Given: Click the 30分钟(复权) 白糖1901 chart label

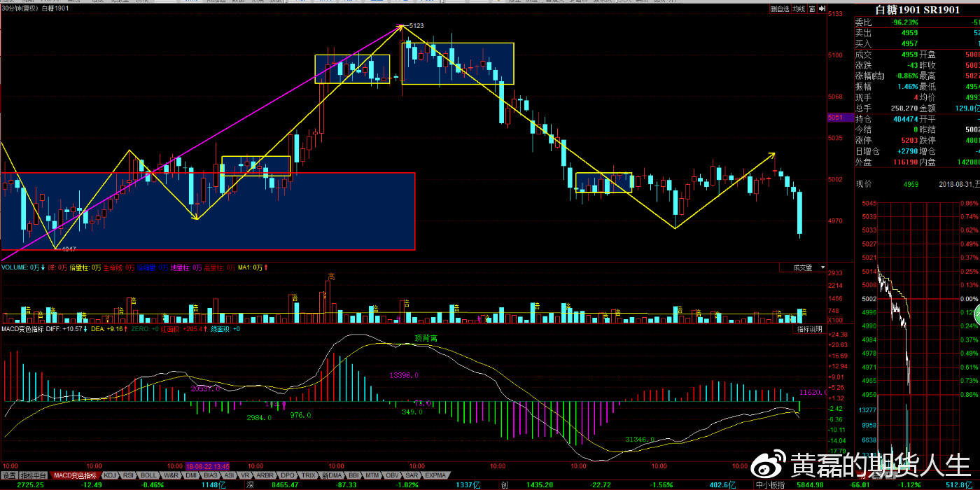Looking at the screenshot, I should point(35,8).
